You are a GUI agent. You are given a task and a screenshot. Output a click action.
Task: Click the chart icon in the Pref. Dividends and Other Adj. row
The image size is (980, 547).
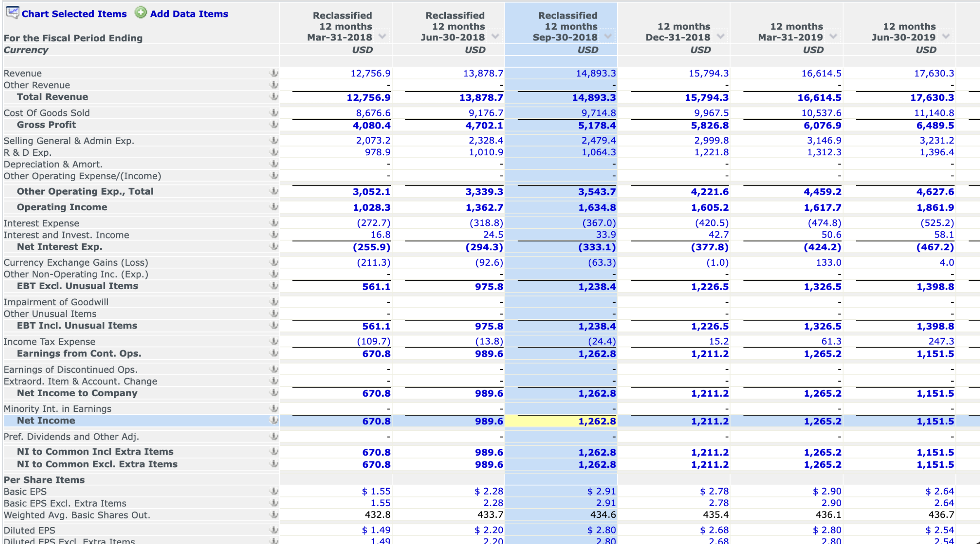pos(273,437)
